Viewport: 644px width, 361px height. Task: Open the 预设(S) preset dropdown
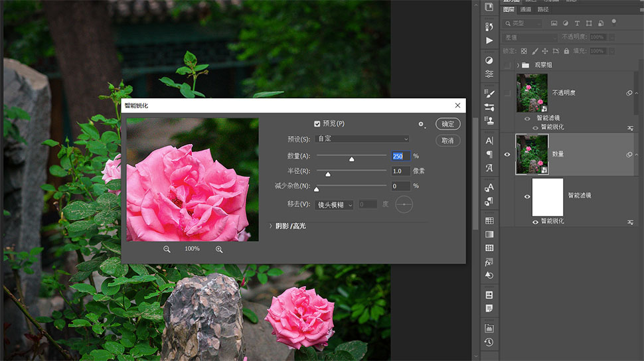(362, 139)
